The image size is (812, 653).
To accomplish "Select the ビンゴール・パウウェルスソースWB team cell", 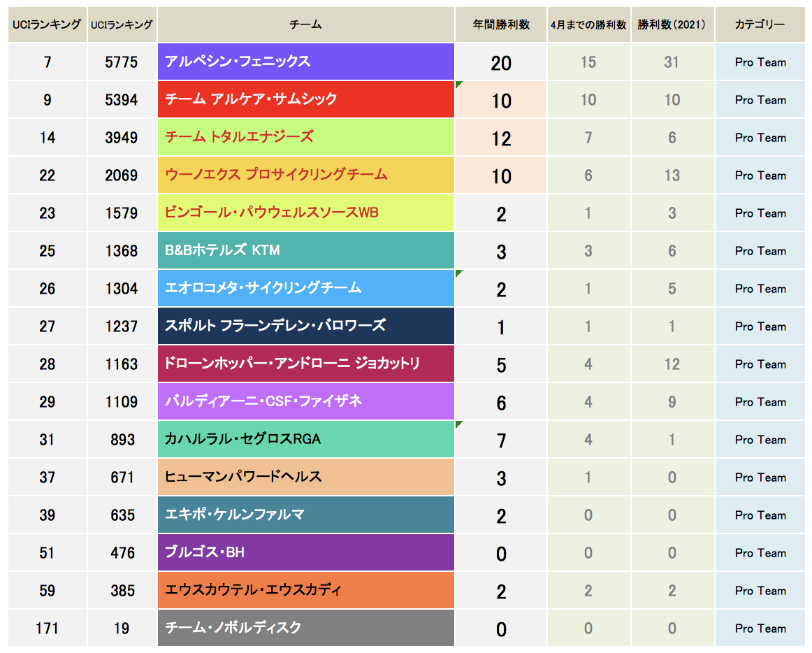I will point(306,213).
